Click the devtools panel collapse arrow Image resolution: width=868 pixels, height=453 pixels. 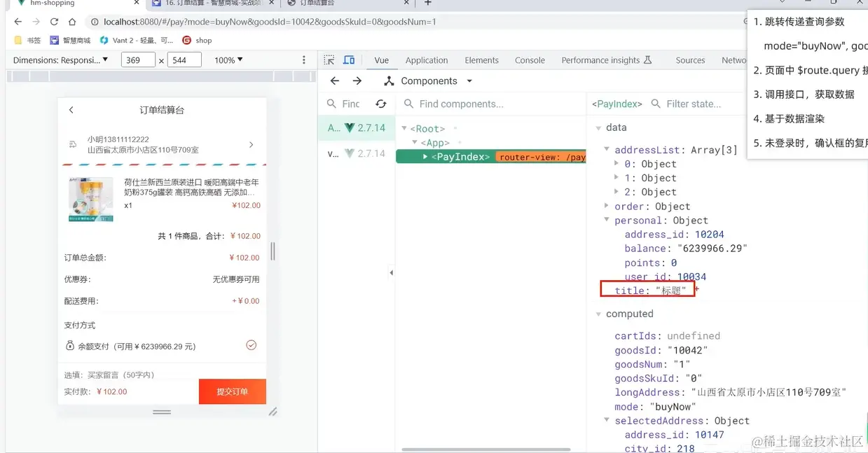(x=392, y=272)
